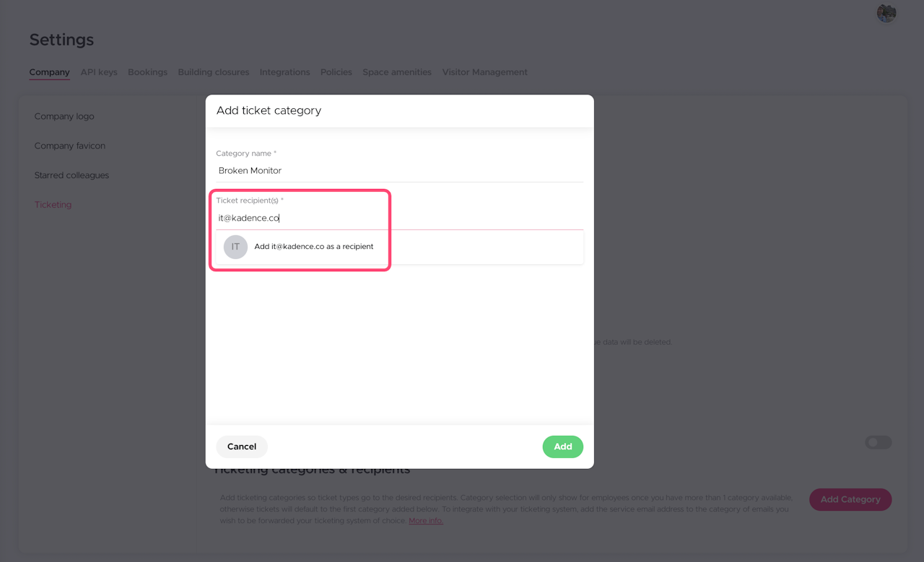Cancel the add ticket category dialog

(242, 447)
